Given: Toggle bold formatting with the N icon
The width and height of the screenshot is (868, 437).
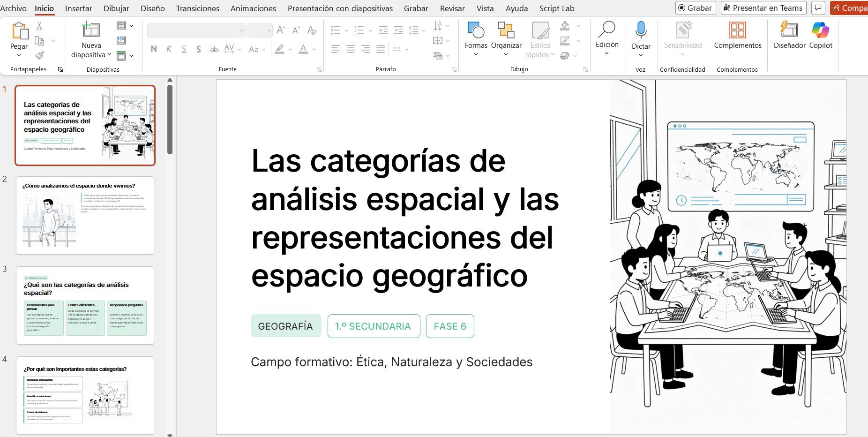Looking at the screenshot, I should click(153, 49).
